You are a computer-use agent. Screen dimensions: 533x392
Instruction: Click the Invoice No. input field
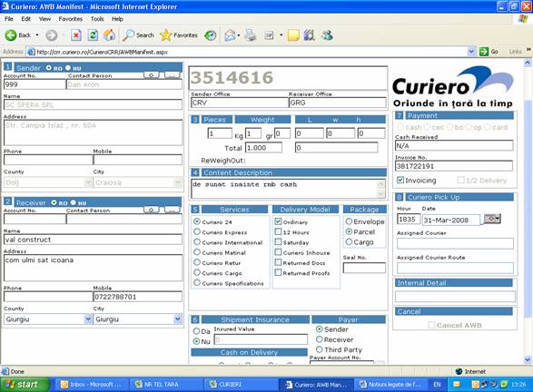454,166
